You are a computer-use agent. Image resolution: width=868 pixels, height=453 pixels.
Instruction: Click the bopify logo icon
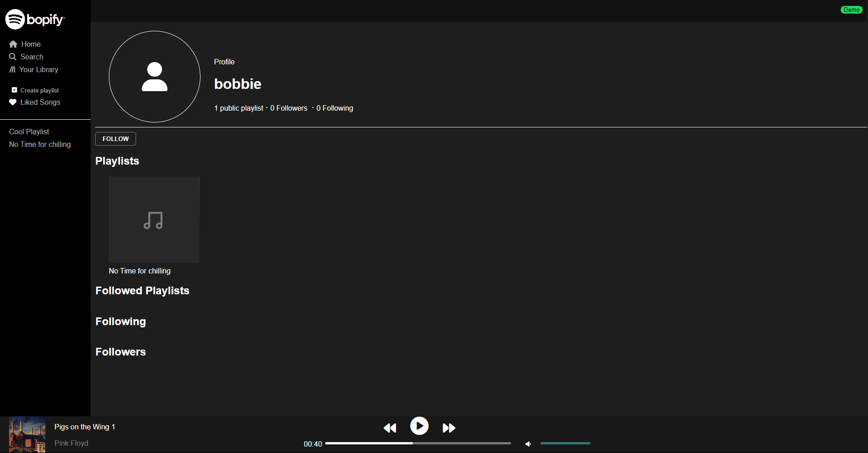pyautogui.click(x=15, y=19)
